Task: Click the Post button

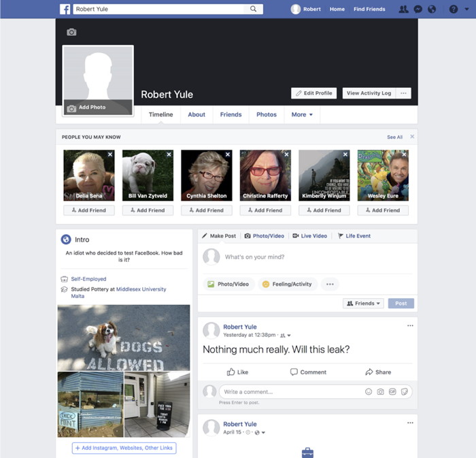Action: point(401,304)
